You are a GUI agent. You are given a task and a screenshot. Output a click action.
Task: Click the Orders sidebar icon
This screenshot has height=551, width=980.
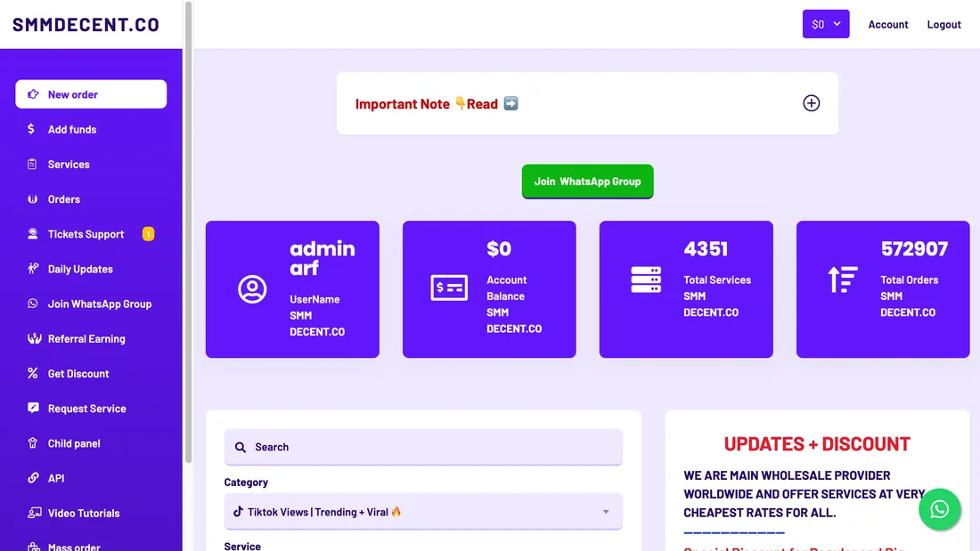point(32,199)
